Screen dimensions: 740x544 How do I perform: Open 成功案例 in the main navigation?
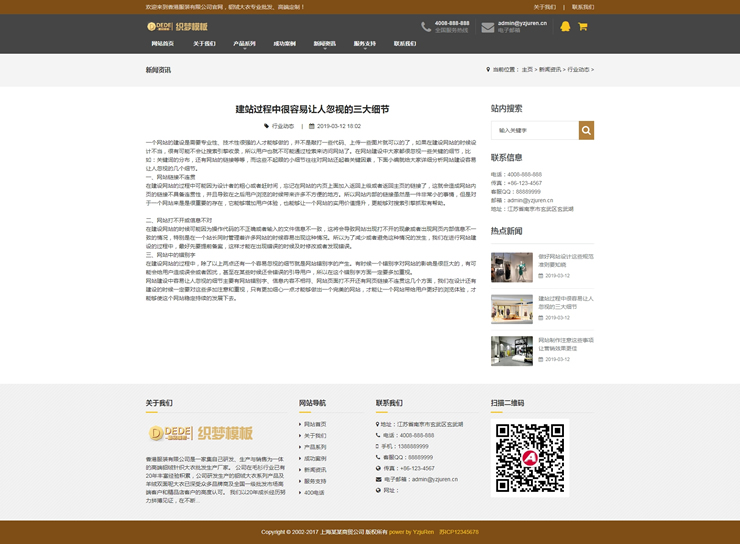(284, 44)
